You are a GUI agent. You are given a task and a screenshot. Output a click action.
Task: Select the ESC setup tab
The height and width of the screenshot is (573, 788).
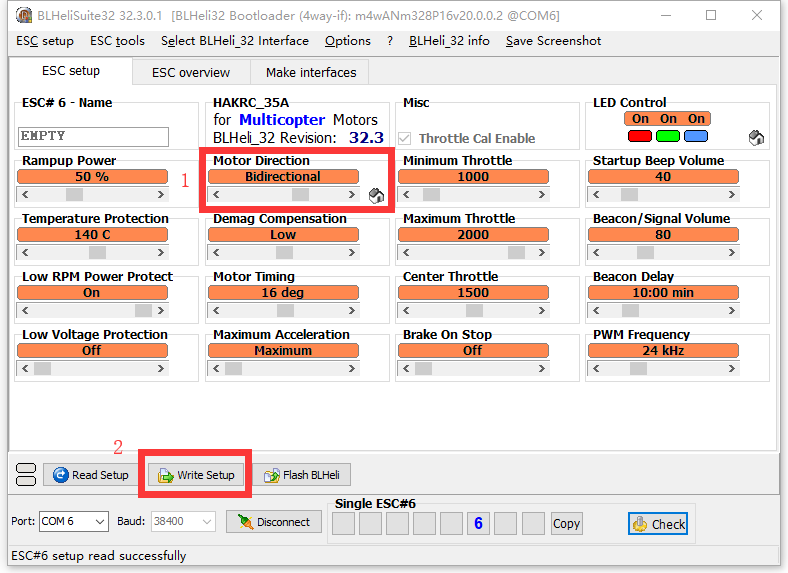click(71, 71)
